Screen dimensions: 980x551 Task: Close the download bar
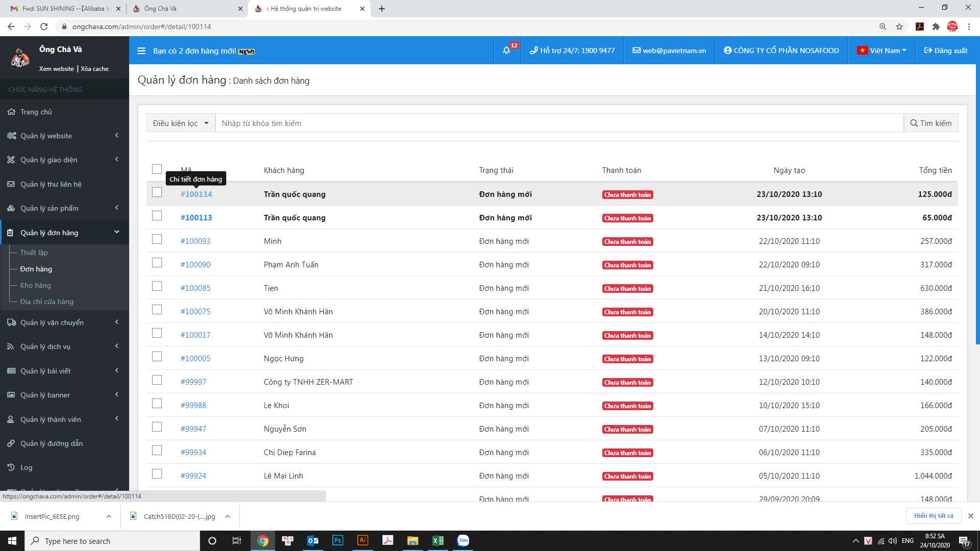click(x=971, y=516)
